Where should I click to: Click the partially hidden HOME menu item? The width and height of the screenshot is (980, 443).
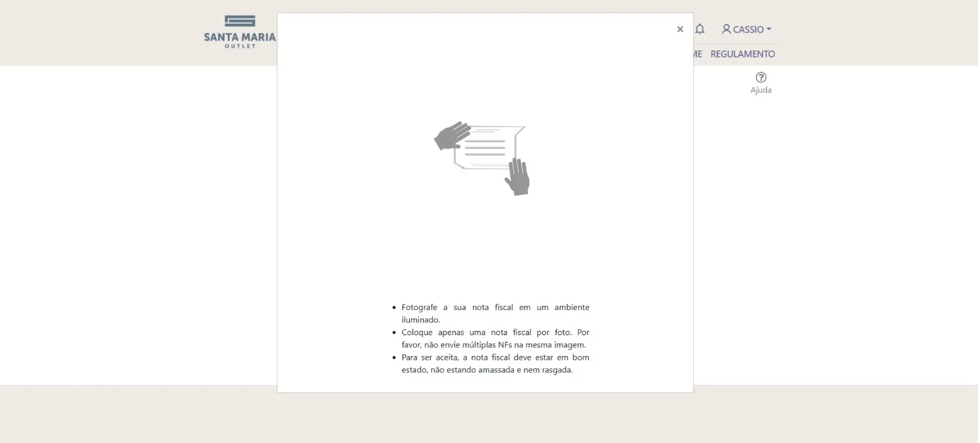click(698, 54)
